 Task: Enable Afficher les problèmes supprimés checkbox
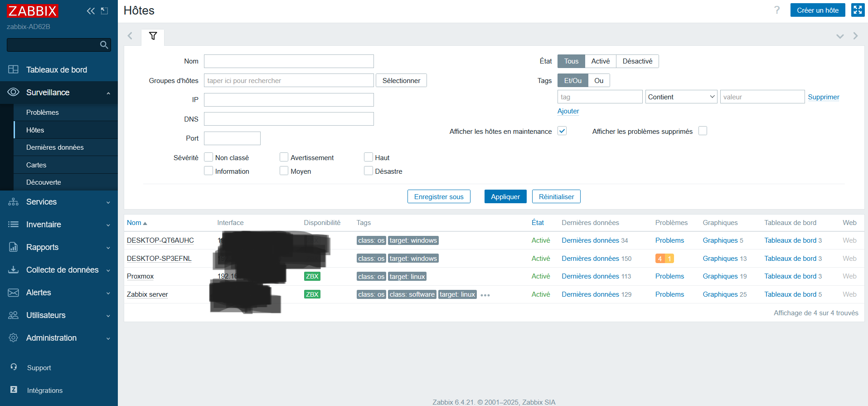703,131
